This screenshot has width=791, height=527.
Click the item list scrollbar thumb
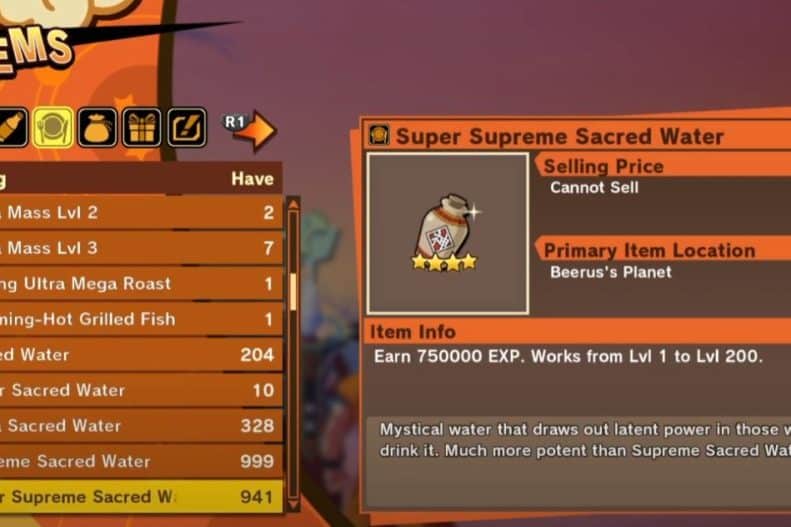[x=293, y=291]
